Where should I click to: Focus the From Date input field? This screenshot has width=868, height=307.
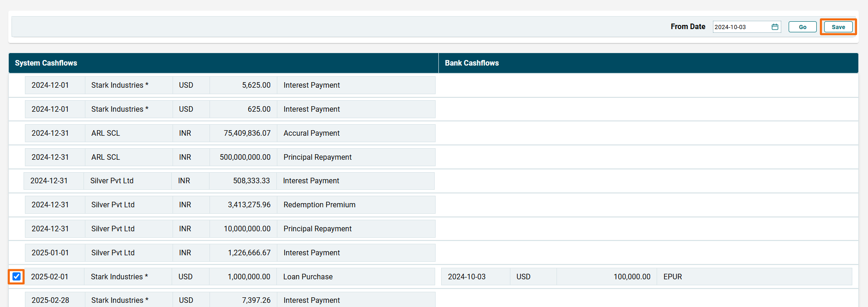[x=741, y=27]
